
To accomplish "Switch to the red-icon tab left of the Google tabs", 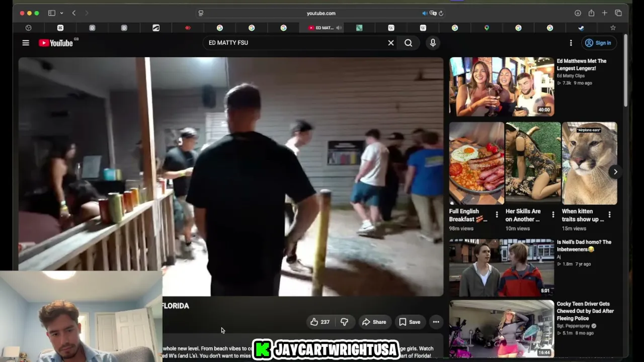I will 188,28.
